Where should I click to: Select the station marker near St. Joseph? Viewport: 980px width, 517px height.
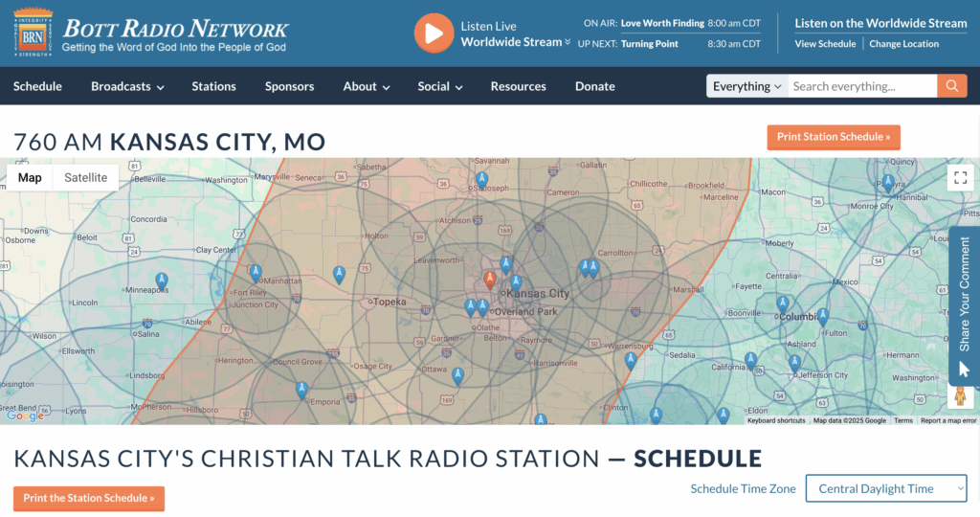[482, 181]
